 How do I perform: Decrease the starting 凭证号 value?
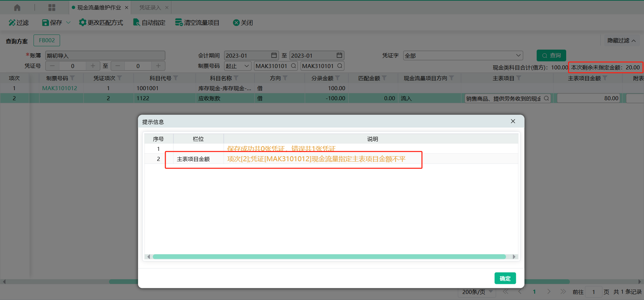point(52,66)
